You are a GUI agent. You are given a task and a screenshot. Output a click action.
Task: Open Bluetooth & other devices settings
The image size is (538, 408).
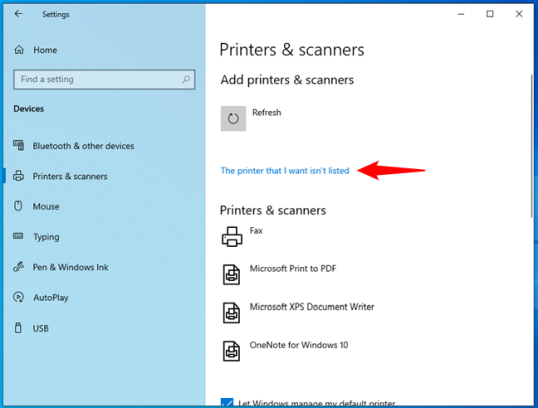(x=83, y=146)
